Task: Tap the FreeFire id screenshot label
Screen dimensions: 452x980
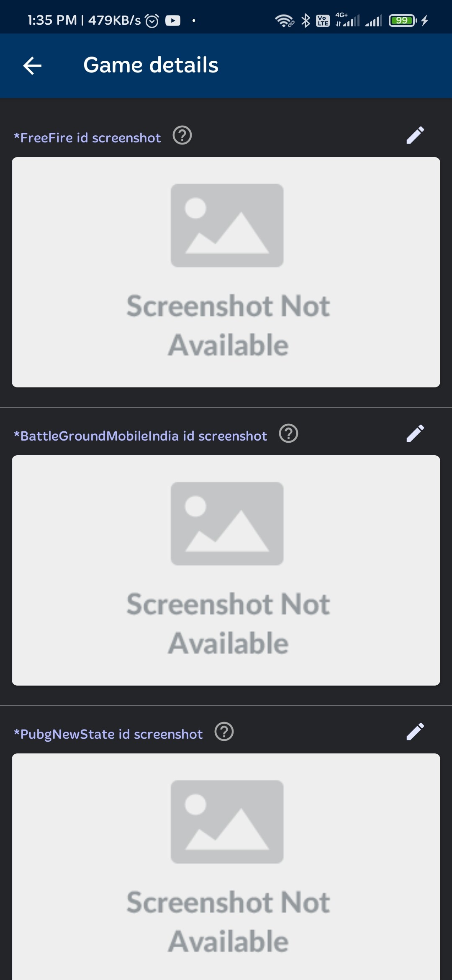Action: click(x=87, y=138)
